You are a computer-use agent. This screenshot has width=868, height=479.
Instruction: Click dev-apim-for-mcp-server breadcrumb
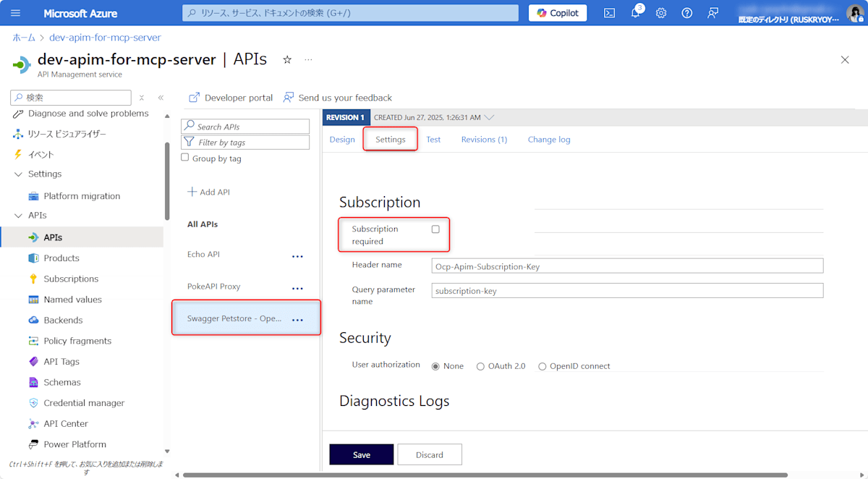[105, 37]
